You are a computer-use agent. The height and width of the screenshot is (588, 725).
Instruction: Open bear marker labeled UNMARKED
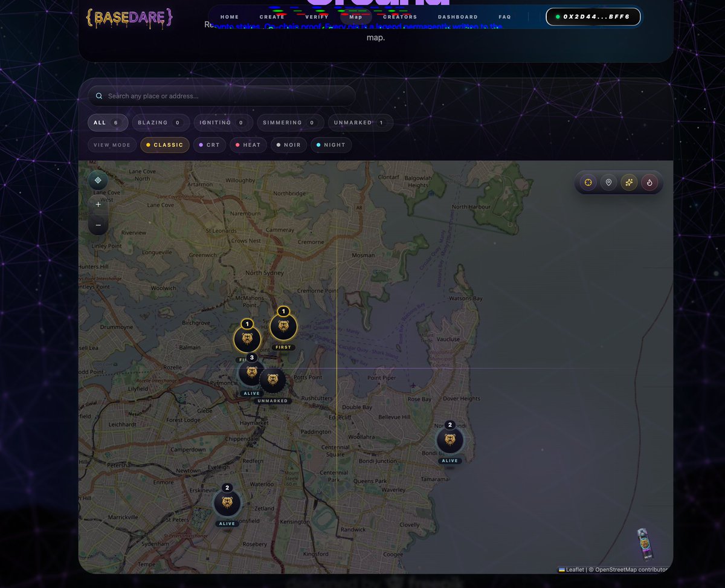272,381
